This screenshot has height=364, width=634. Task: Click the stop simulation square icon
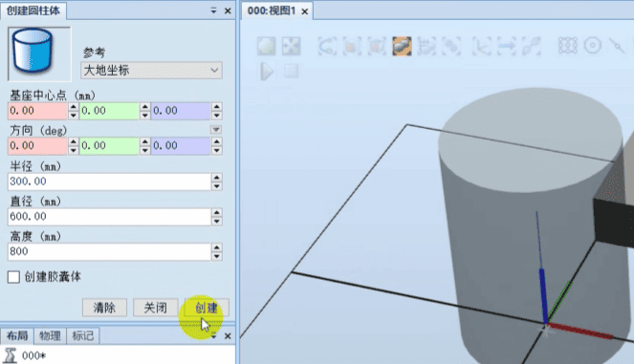pos(291,72)
